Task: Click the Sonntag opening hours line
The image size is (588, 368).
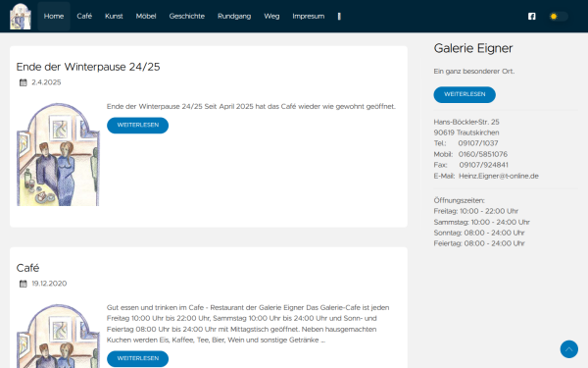Action: pyautogui.click(x=479, y=233)
